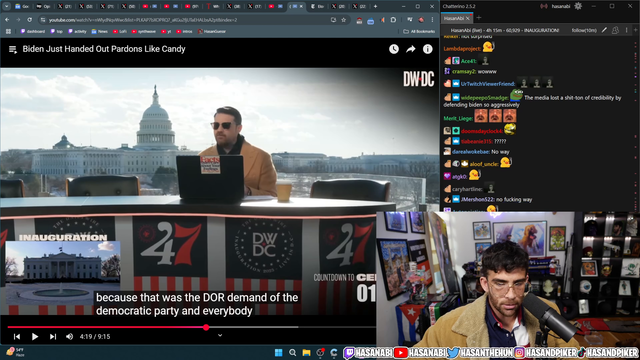Image resolution: width=640 pixels, height=360 pixels.
Task: Add a new Chatterino tab
Action: [479, 18]
